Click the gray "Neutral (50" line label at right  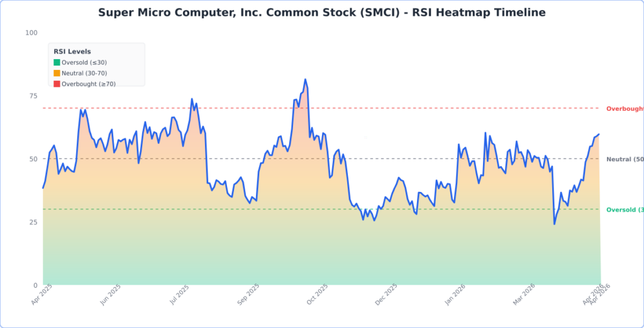[x=625, y=159]
